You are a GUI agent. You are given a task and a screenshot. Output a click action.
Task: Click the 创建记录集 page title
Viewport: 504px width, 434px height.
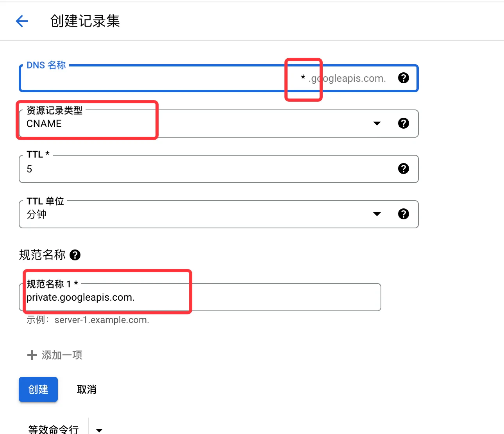[85, 21]
